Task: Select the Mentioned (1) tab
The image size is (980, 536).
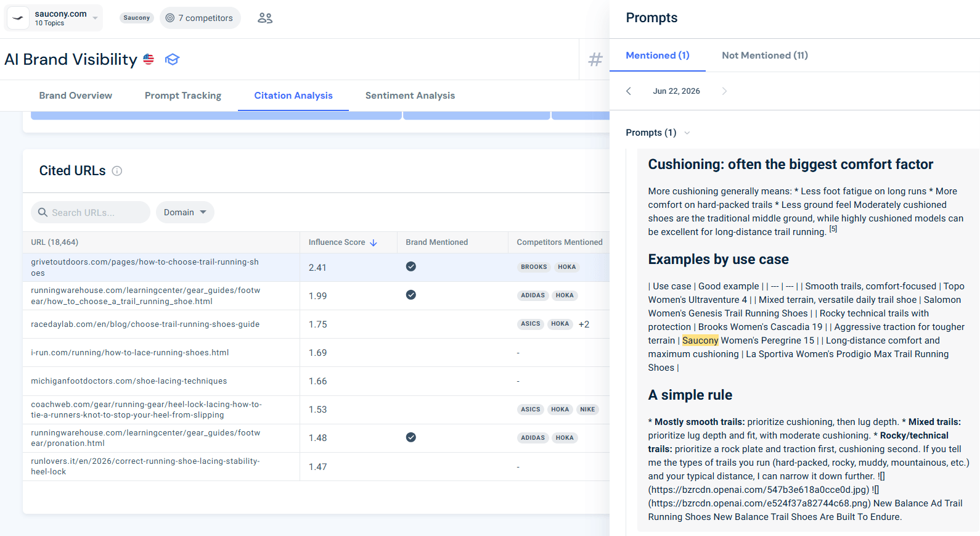Action: tap(658, 56)
